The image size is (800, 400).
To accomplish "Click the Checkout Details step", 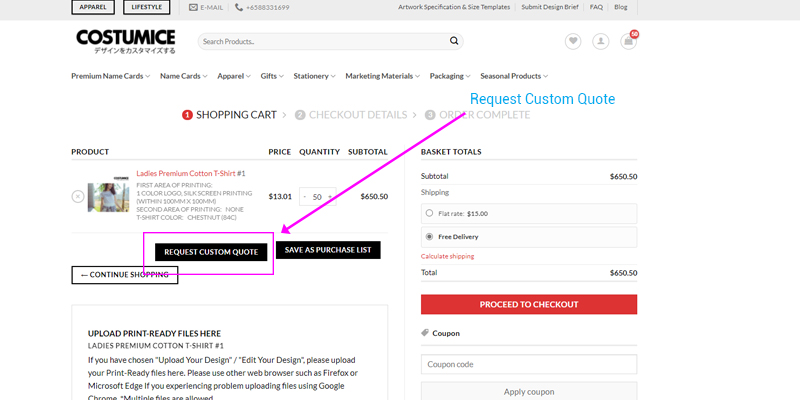I will point(351,115).
